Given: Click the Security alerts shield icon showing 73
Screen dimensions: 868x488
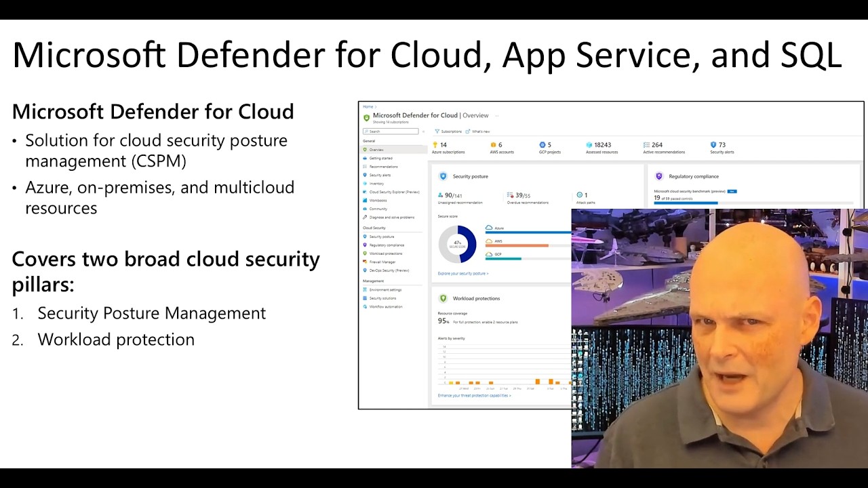Looking at the screenshot, I should tap(713, 144).
